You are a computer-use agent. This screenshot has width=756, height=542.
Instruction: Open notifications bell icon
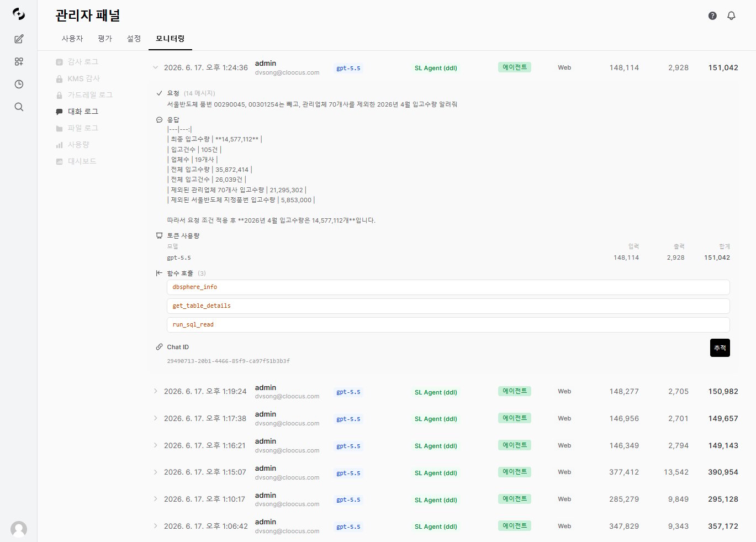click(x=731, y=15)
